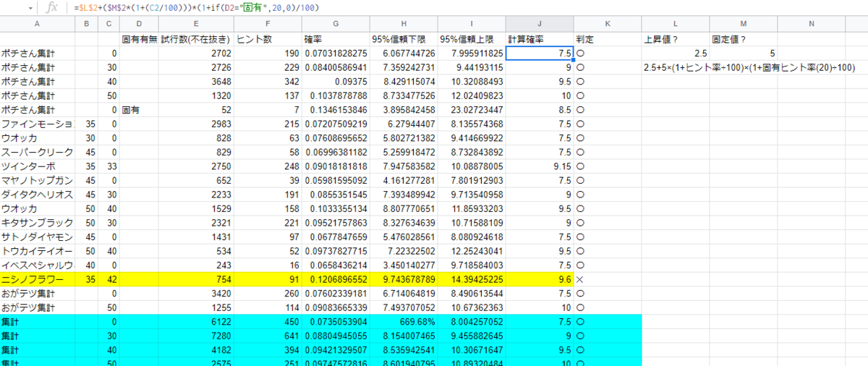This screenshot has width=868, height=366.
Task: Select column A header
Action: coord(37,25)
